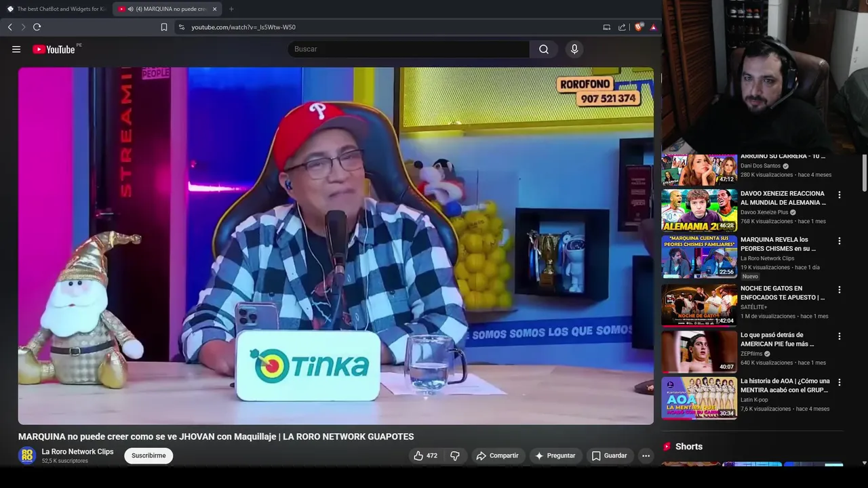868x488 pixels.
Task: Open Lo que pasó detrás de AMERICAN PIE title
Action: (778, 340)
